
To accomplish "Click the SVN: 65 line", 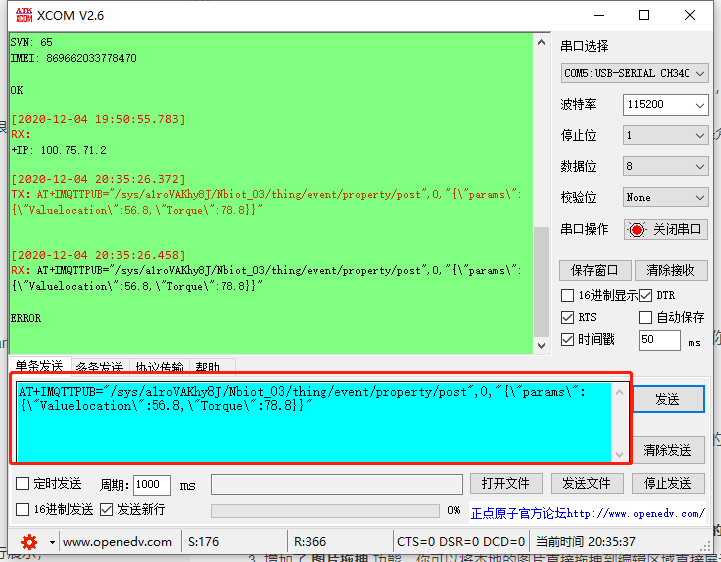I will pyautogui.click(x=32, y=42).
